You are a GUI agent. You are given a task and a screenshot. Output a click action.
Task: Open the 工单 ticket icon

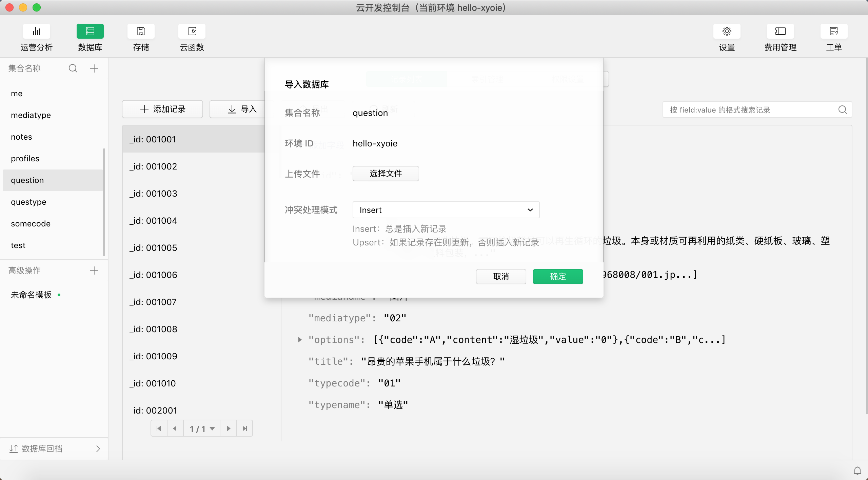(834, 32)
